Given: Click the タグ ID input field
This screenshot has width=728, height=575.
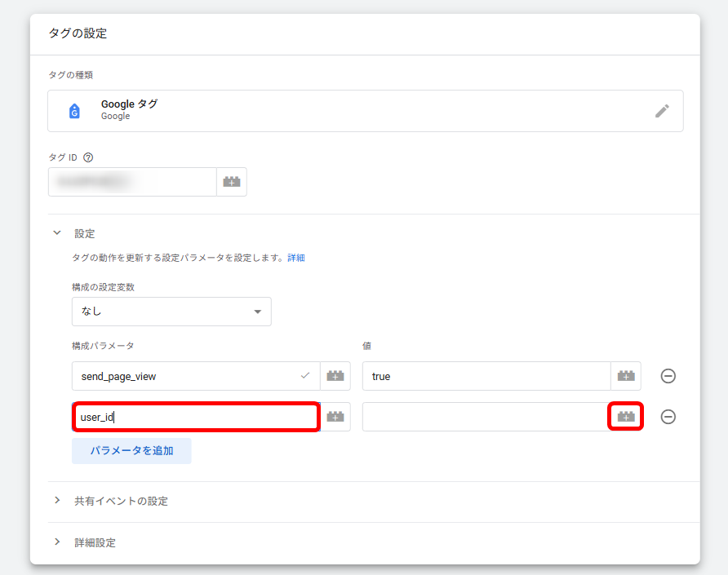Looking at the screenshot, I should tap(132, 182).
